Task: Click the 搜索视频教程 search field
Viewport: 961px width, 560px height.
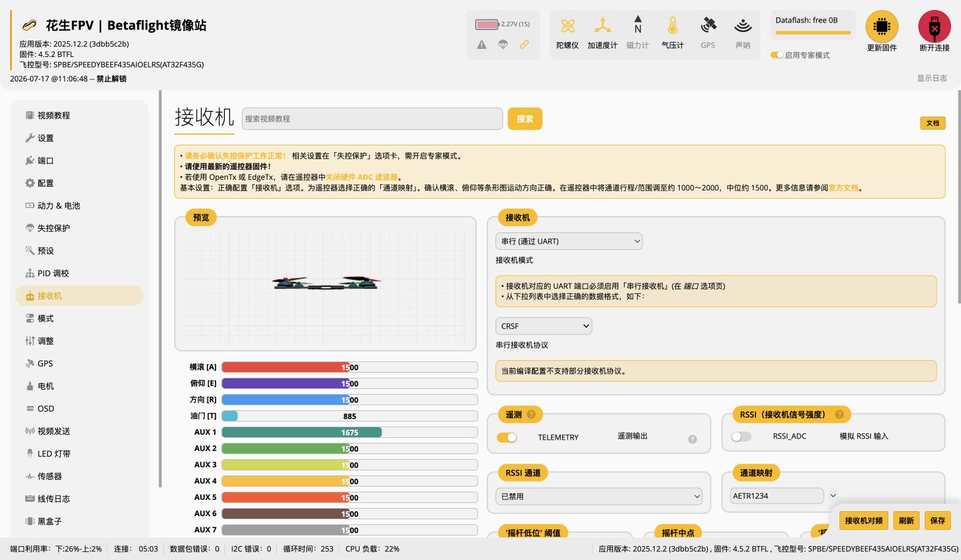Action: 372,118
